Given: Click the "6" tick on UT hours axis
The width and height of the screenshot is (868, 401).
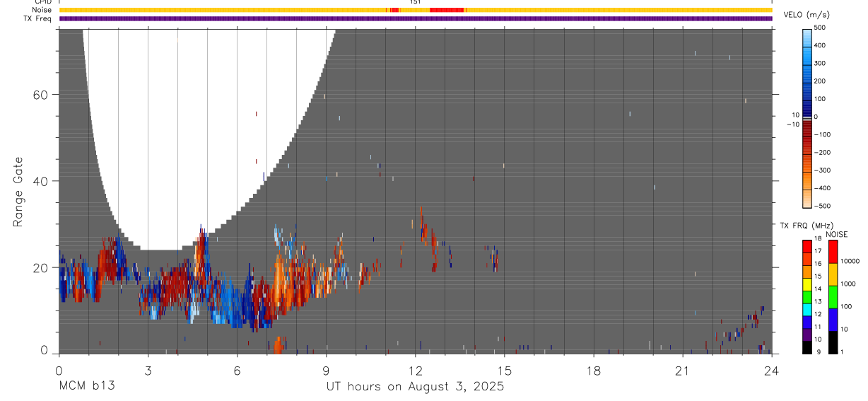Looking at the screenshot, I should click(237, 370).
